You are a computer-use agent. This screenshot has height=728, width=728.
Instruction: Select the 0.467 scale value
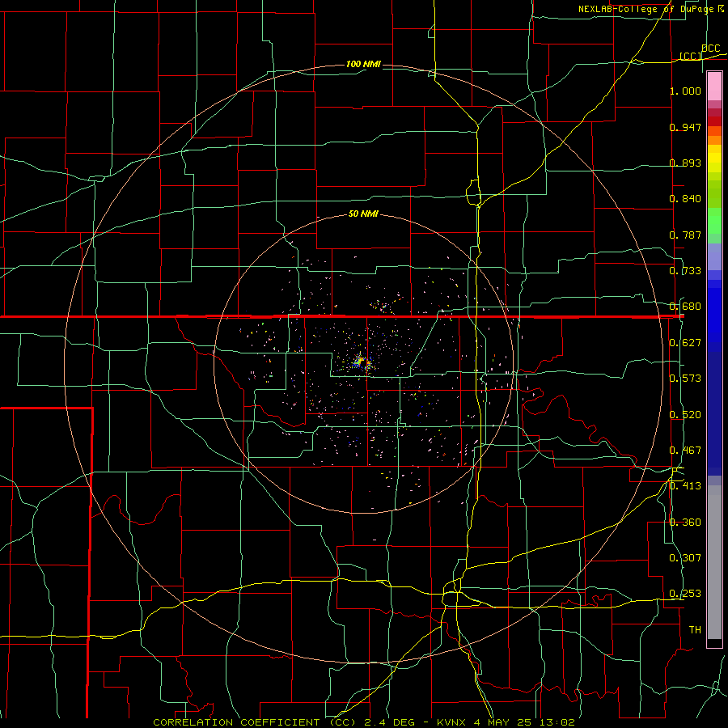[685, 451]
